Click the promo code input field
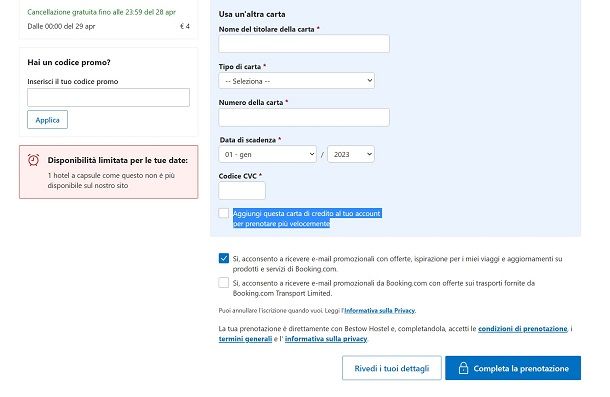Viewport: 610px width, 397px height. pyautogui.click(x=109, y=97)
